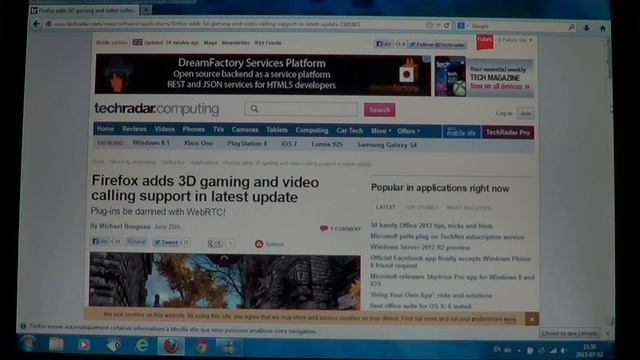The height and width of the screenshot is (360, 640).
Task: Click the techradar.computing site search field
Action: [x=301, y=109]
